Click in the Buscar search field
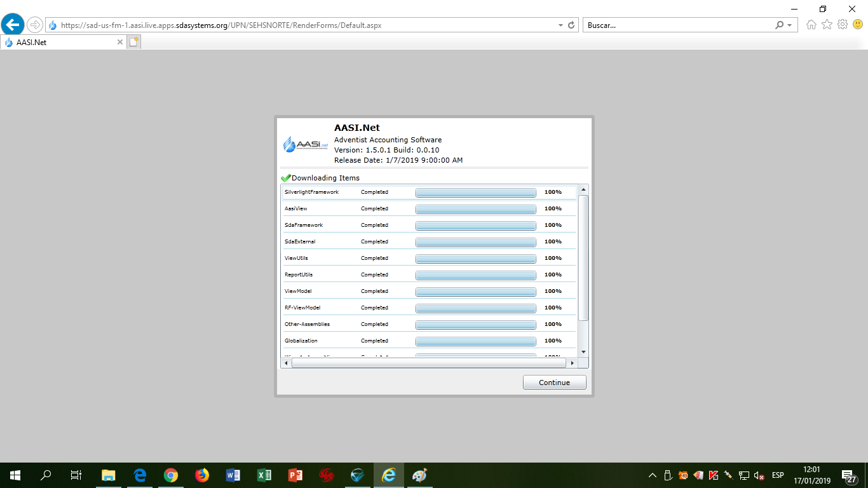 pyautogui.click(x=677, y=25)
